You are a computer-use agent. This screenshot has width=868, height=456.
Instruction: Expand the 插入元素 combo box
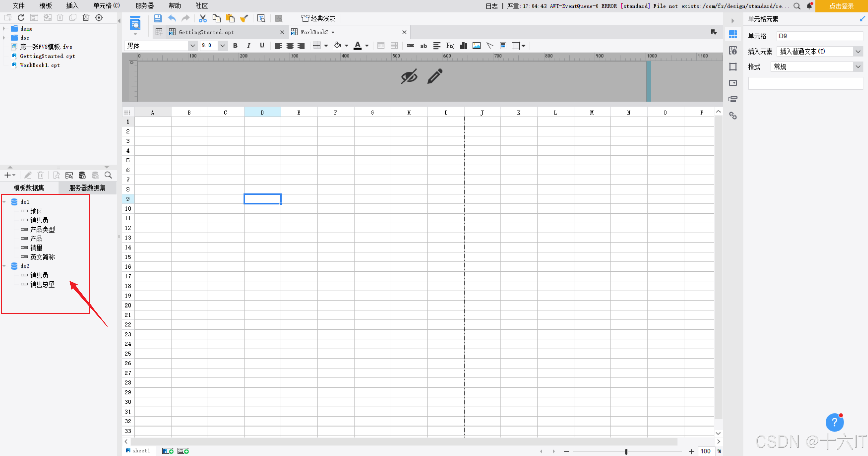858,52
